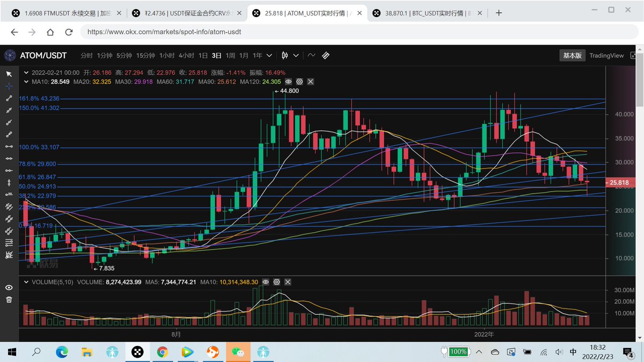Image resolution: width=644 pixels, height=362 pixels.
Task: Switch to TradingView chart mode
Action: (606, 55)
